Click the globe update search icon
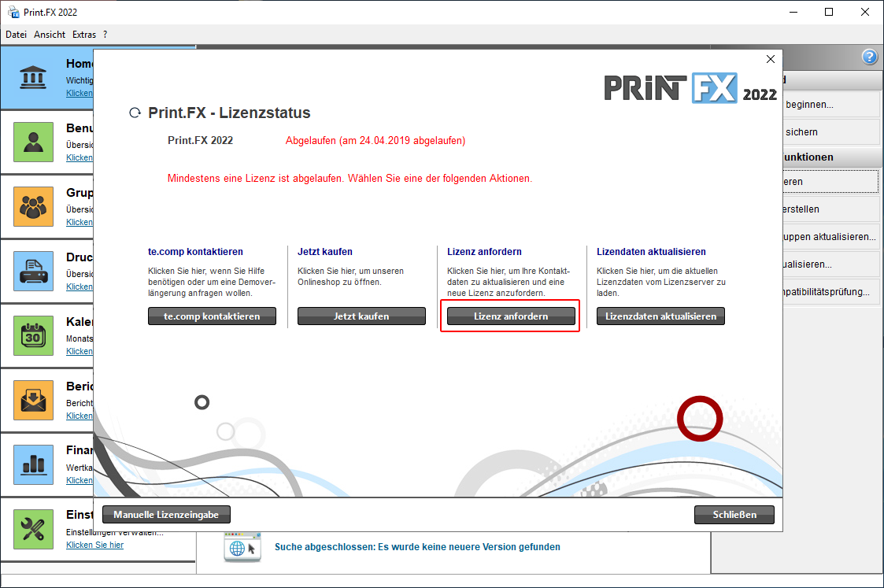The height and width of the screenshot is (588, 884). pyautogui.click(x=242, y=547)
